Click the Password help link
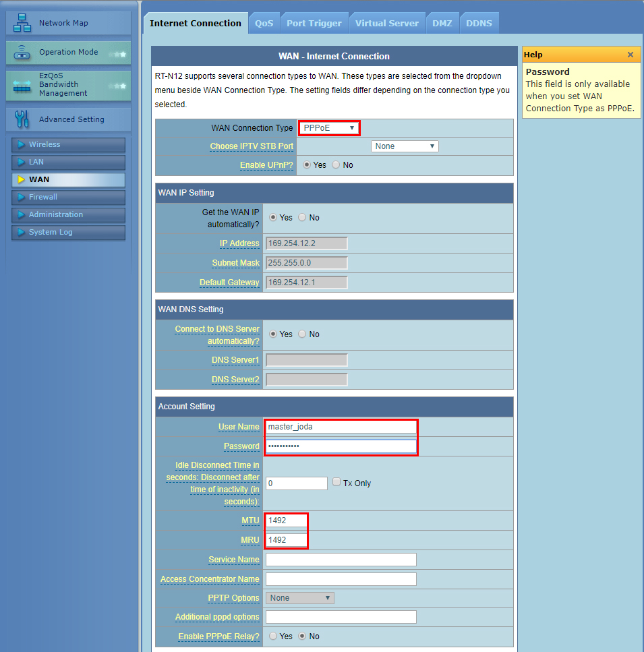Image resolution: width=644 pixels, height=652 pixels. pos(241,446)
